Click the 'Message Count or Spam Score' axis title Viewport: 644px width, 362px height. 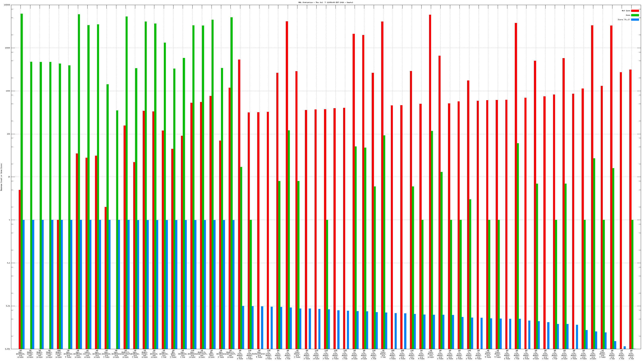point(1,177)
